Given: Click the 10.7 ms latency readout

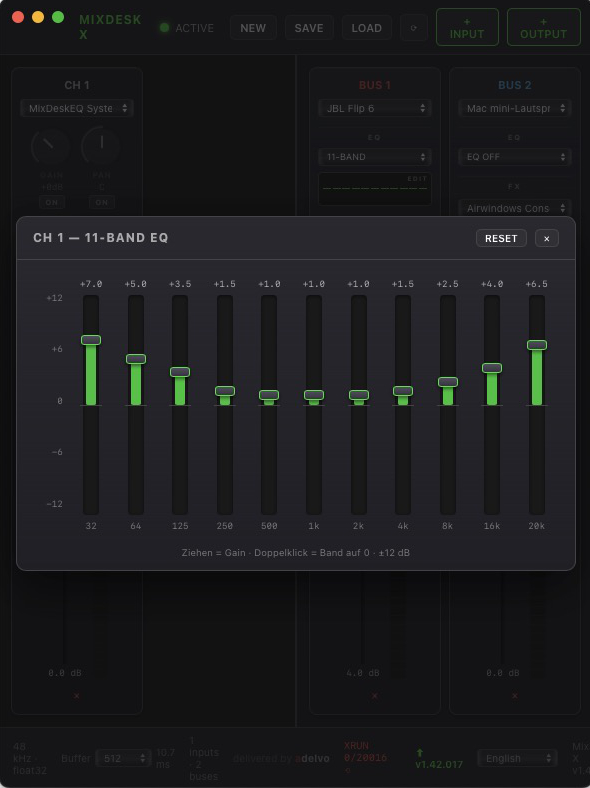Looking at the screenshot, I should [166, 758].
